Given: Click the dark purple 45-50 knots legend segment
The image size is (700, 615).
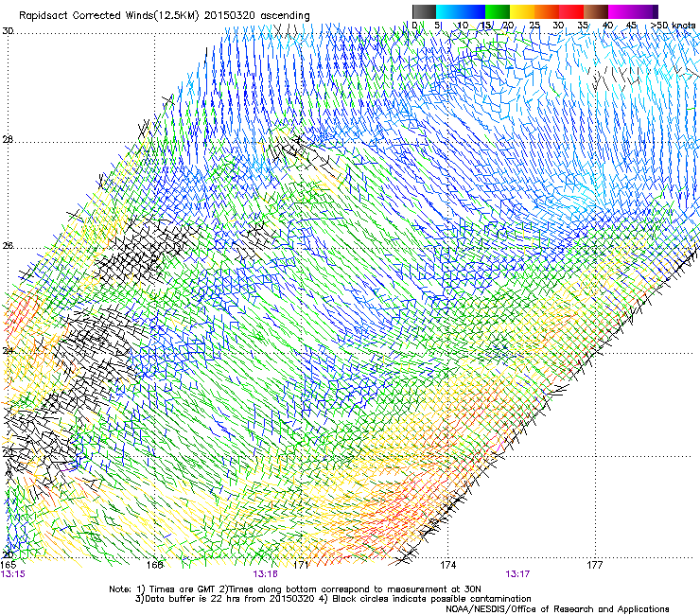Looking at the screenshot, I should [645, 11].
